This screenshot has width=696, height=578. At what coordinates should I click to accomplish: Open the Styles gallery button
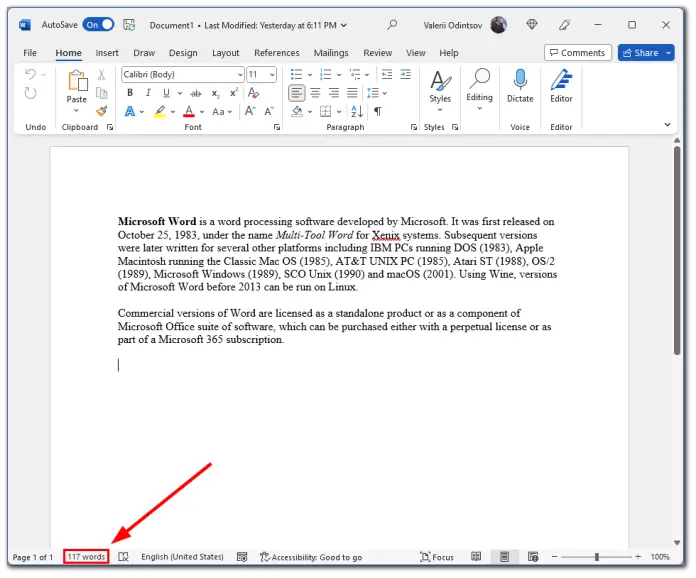coord(439,91)
